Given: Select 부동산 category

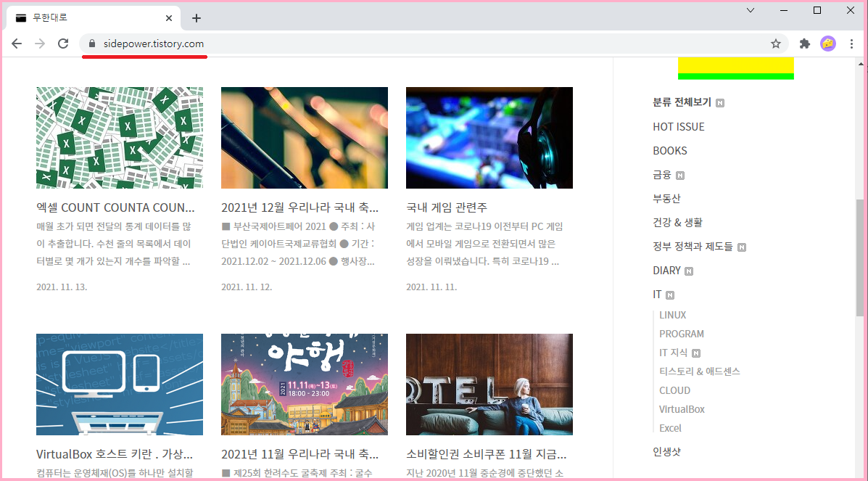Looking at the screenshot, I should click(666, 198).
